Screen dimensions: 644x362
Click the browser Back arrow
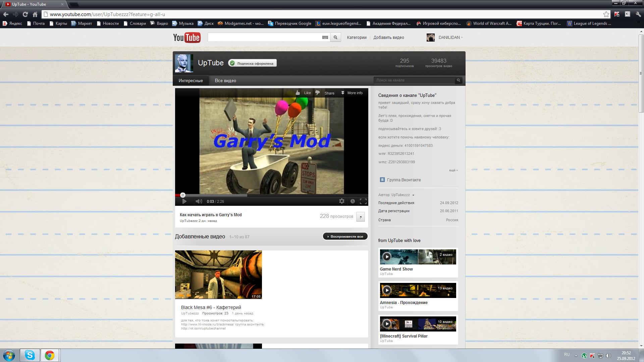[6, 14]
